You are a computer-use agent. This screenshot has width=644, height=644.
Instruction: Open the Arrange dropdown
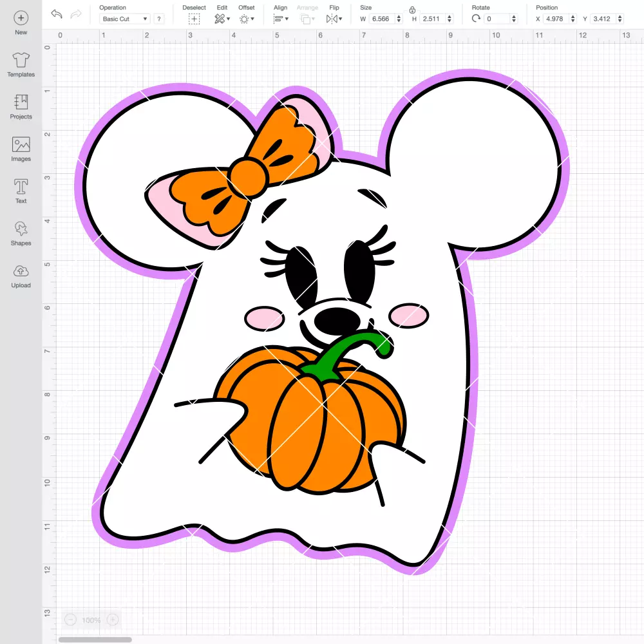point(308,19)
